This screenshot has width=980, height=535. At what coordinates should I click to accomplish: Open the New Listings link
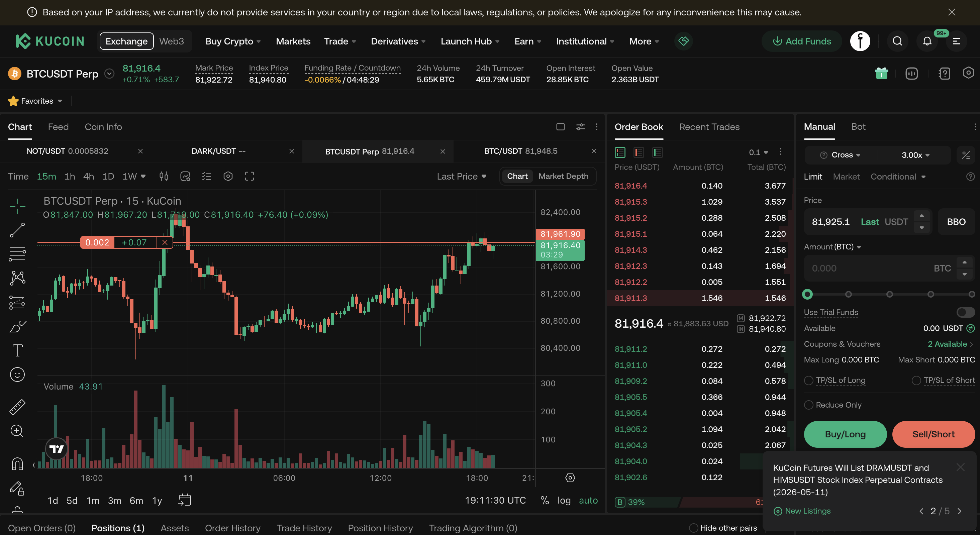pyautogui.click(x=802, y=511)
